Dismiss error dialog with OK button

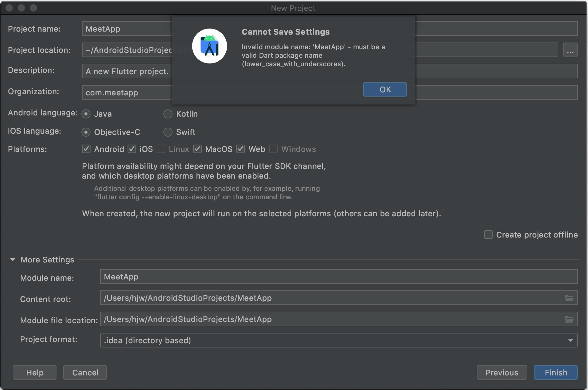385,89
